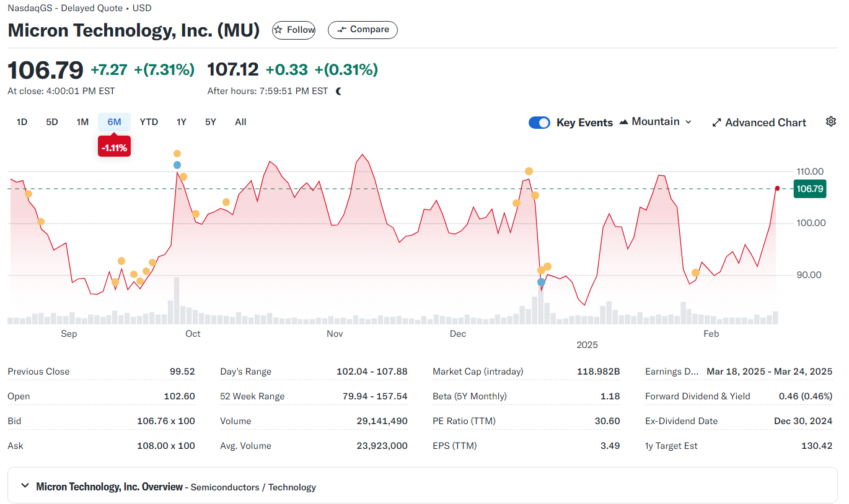Collapse the Micron Technology Overview section
This screenshot has width=849, height=504.
(25, 486)
